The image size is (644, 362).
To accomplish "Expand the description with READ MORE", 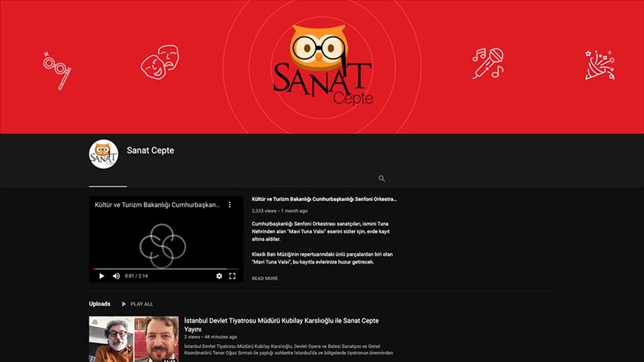I will point(265,279).
